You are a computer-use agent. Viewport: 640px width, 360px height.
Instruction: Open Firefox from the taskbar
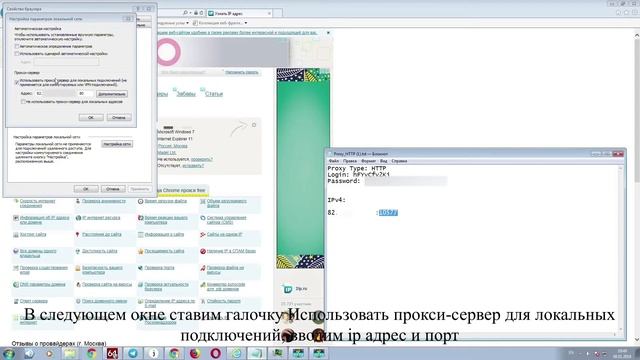(x=195, y=353)
